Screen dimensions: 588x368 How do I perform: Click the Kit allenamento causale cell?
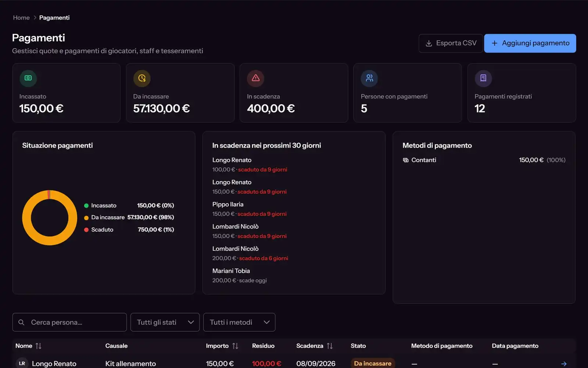pyautogui.click(x=130, y=364)
